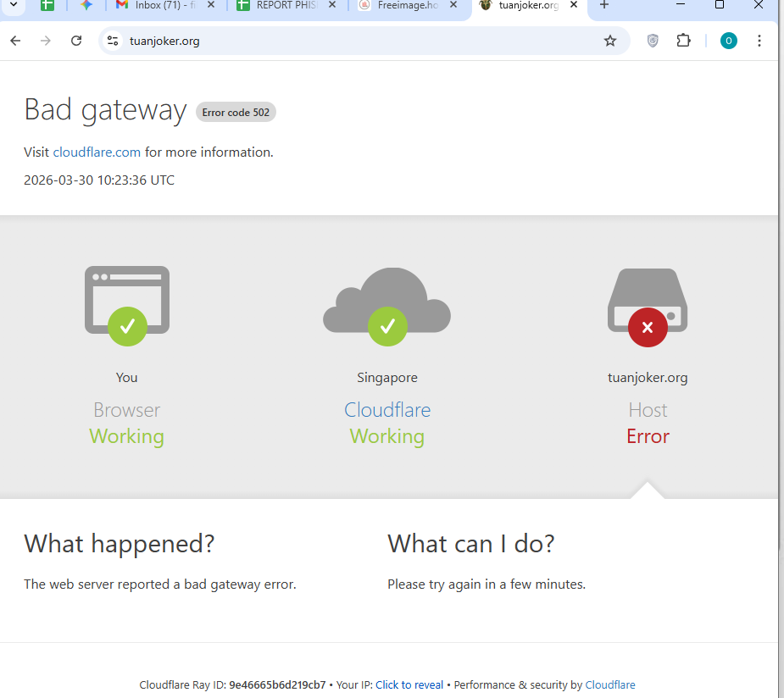Viewport: 784px width, 698px height.
Task: Go back to the previous page
Action: pyautogui.click(x=15, y=41)
